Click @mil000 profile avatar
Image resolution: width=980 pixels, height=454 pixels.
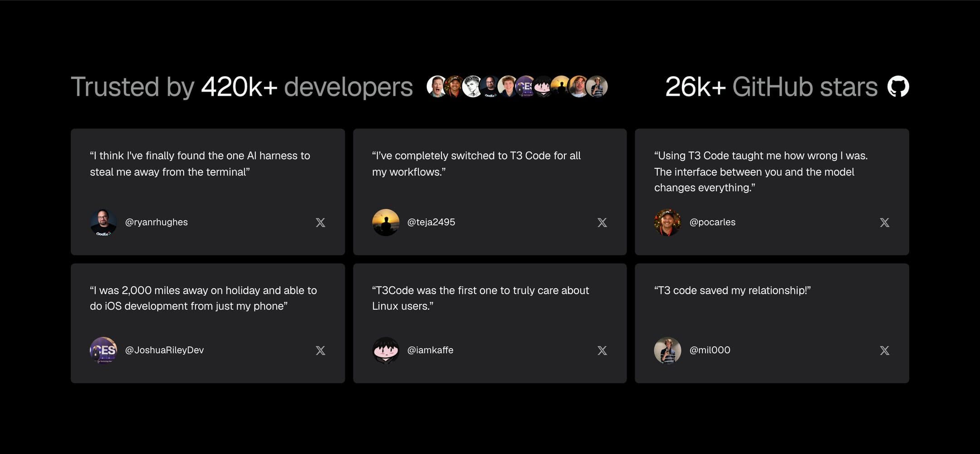coord(667,350)
